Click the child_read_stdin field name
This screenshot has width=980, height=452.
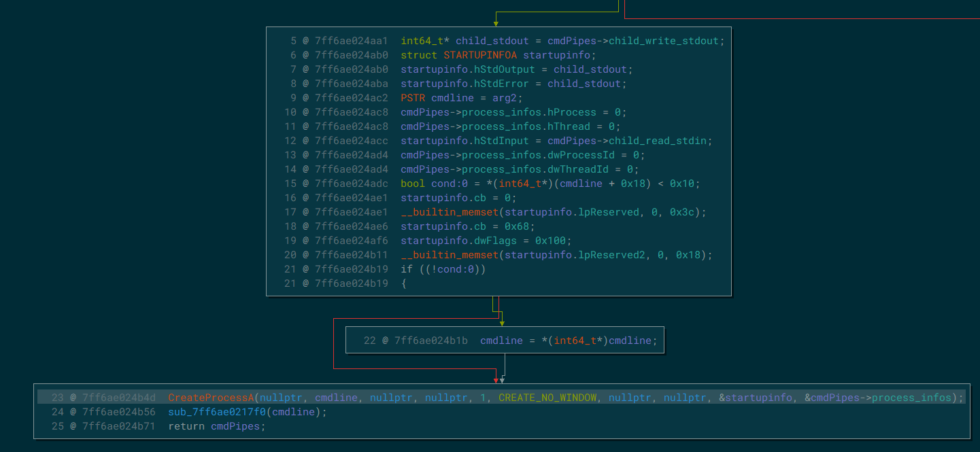[658, 141]
